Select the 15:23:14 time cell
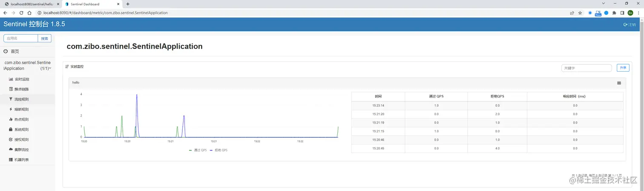644x191 pixels. 378,105
